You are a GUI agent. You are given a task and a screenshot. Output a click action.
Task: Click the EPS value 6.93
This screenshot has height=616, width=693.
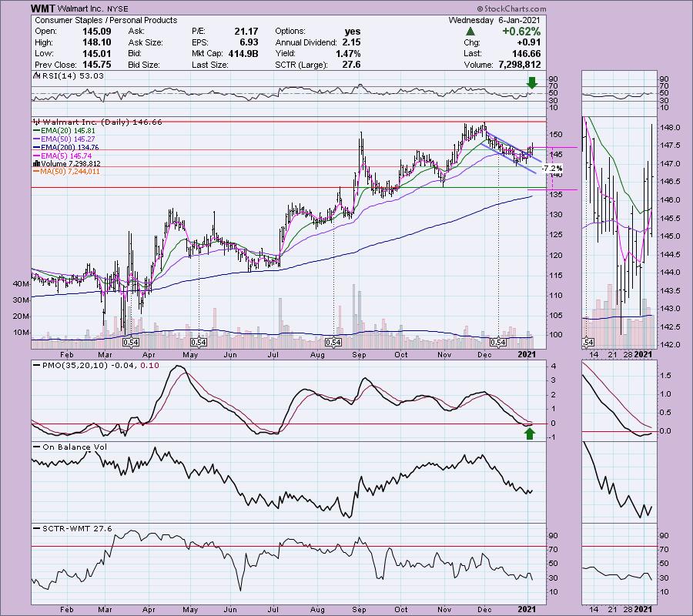point(249,42)
